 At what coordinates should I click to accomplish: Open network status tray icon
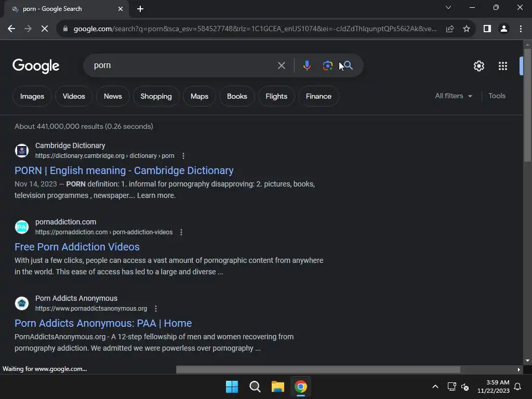[451, 387]
